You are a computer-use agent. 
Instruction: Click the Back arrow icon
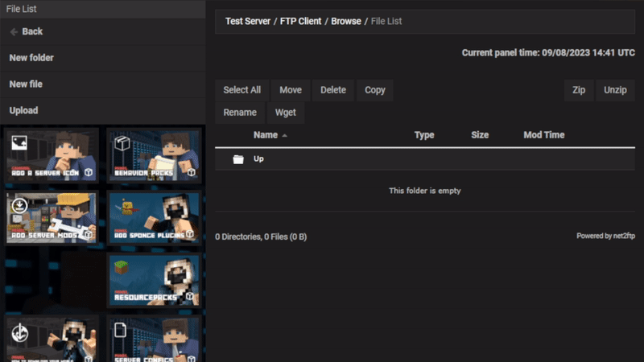pos(14,31)
